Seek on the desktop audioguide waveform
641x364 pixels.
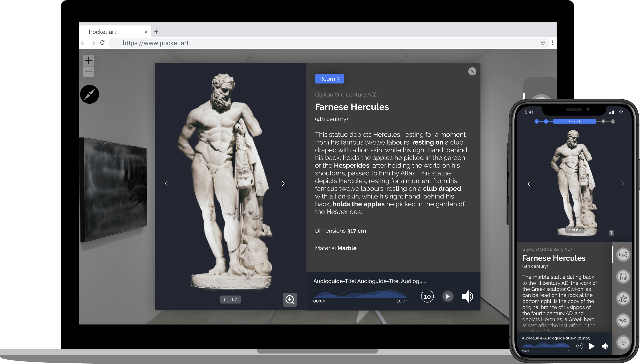pyautogui.click(x=360, y=294)
